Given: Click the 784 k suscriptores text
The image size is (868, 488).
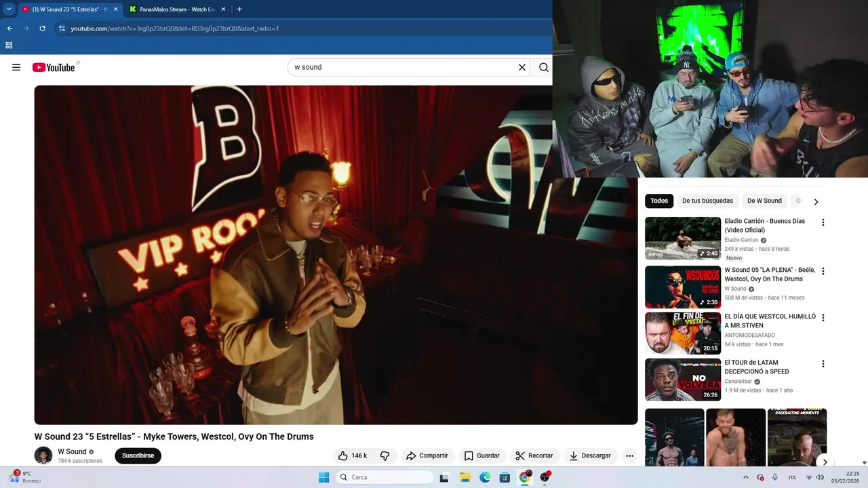Looking at the screenshot, I should 80,461.
